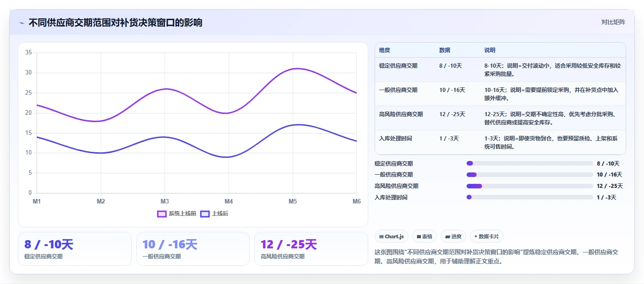Click the 10 / -16天 table data cell
The width and height of the screenshot is (644, 284).
[x=452, y=90]
